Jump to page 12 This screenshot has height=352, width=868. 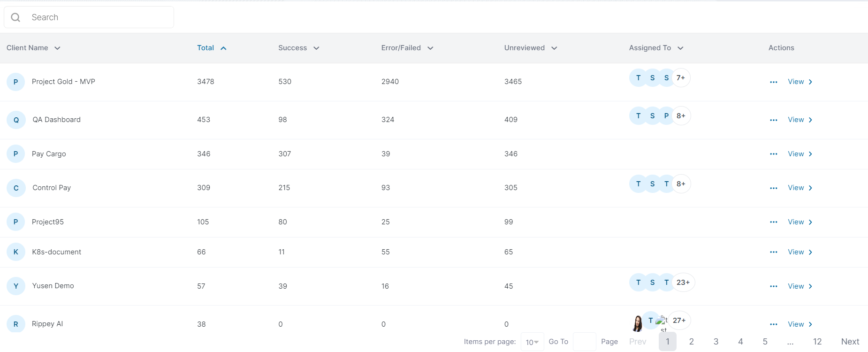pyautogui.click(x=817, y=342)
